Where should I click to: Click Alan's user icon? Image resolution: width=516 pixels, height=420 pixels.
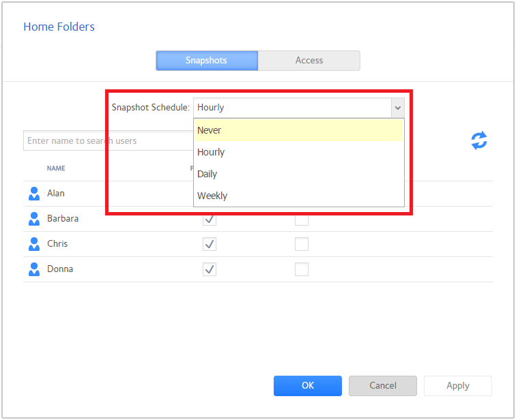(x=34, y=194)
